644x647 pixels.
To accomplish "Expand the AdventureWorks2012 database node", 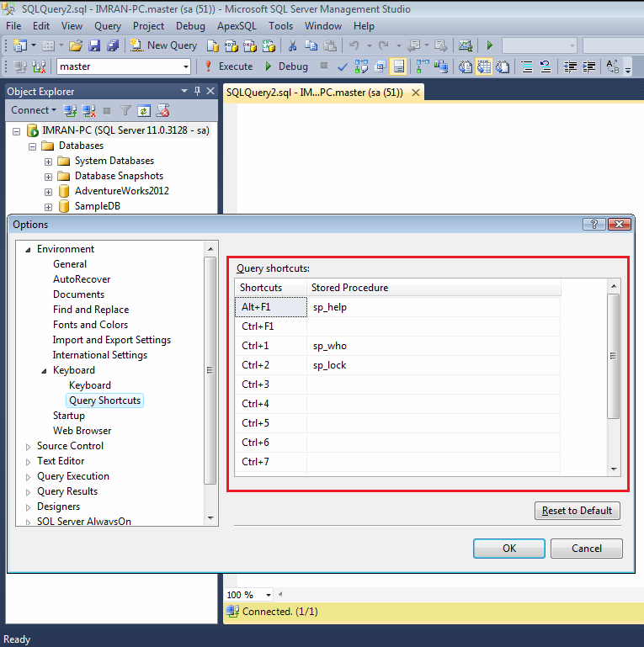I will tap(48, 193).
